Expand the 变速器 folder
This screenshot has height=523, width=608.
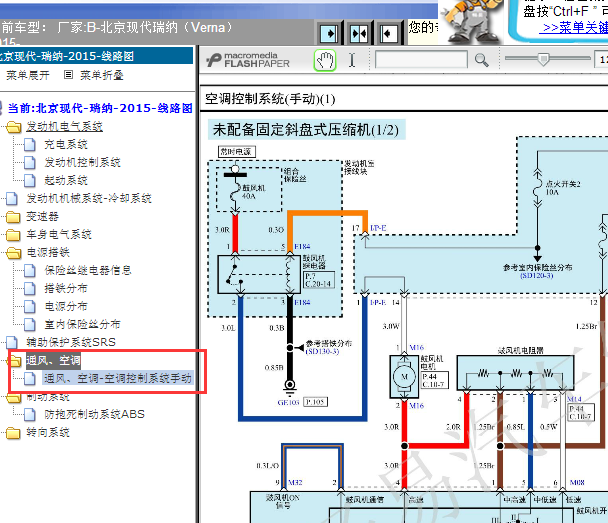pos(13,217)
